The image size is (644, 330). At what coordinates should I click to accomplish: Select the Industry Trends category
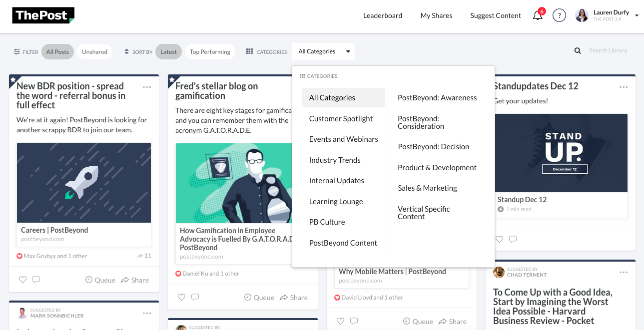coord(335,160)
